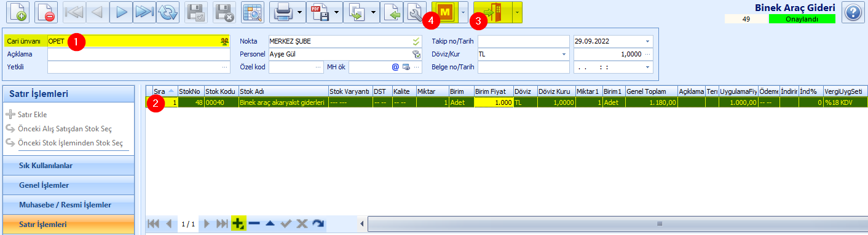Click the Birim Fiyat cell 1.000
Image resolution: width=868 pixels, height=235 pixels.
(494, 102)
